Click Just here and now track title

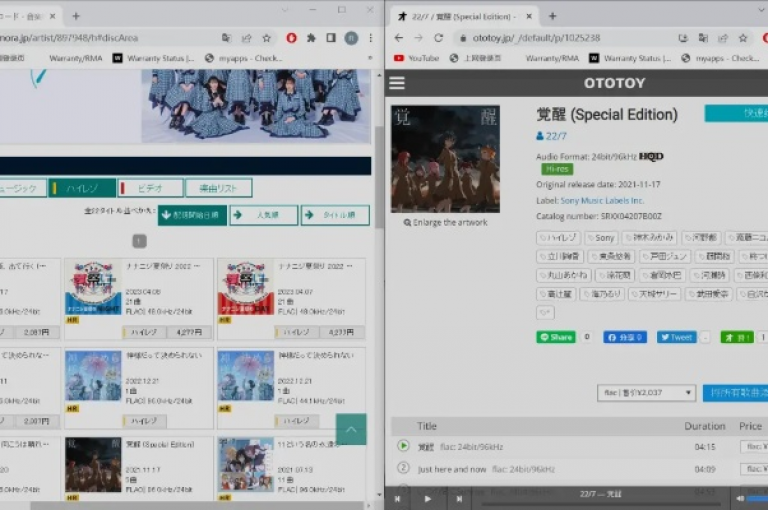click(452, 469)
